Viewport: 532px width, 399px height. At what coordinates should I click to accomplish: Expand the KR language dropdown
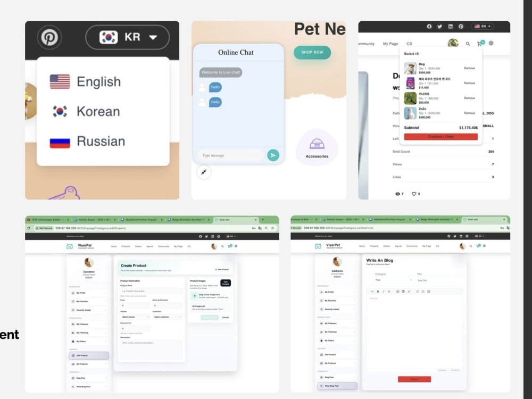[x=127, y=37]
